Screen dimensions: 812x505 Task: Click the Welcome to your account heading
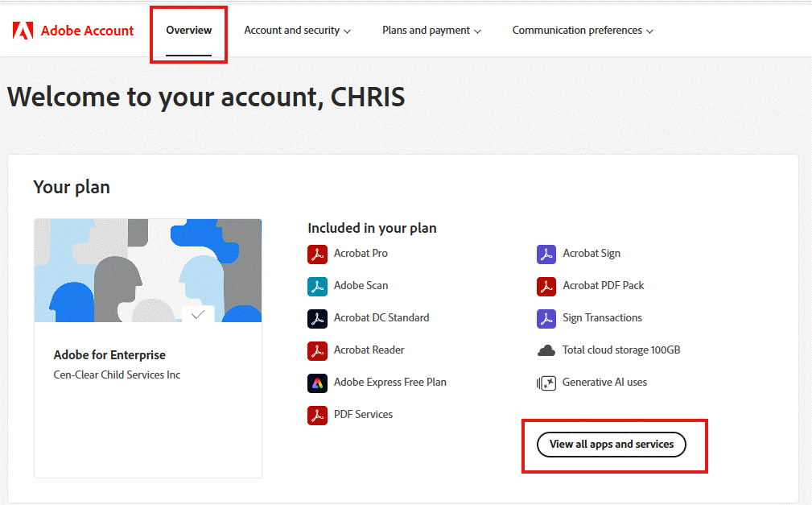[206, 97]
